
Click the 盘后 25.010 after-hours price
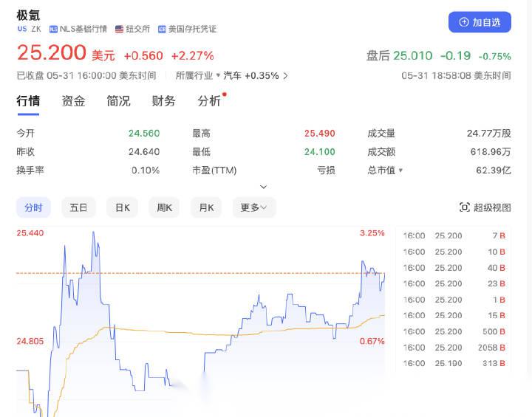coord(399,55)
